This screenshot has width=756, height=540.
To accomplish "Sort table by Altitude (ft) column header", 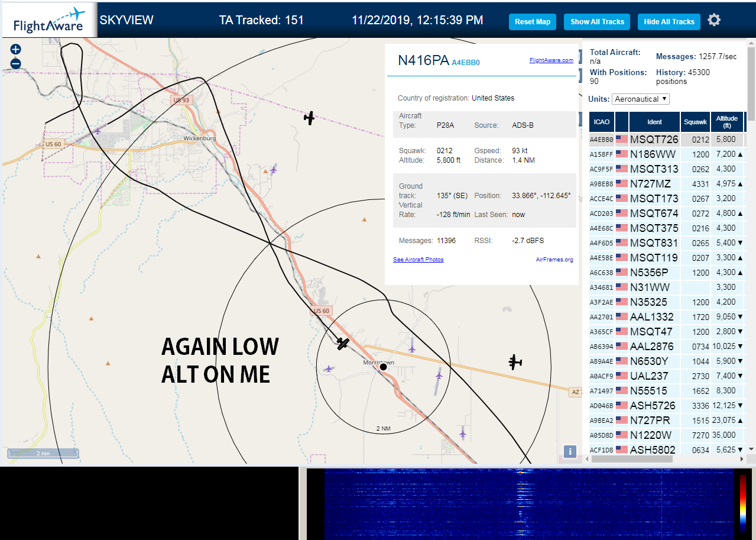I will [727, 122].
